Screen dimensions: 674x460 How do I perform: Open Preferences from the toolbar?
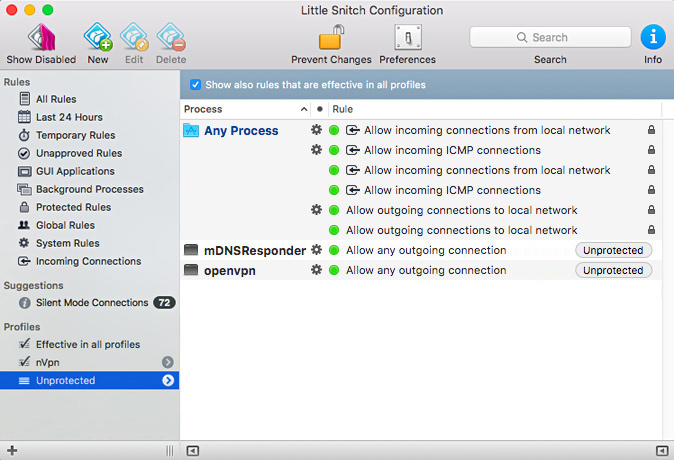(407, 37)
